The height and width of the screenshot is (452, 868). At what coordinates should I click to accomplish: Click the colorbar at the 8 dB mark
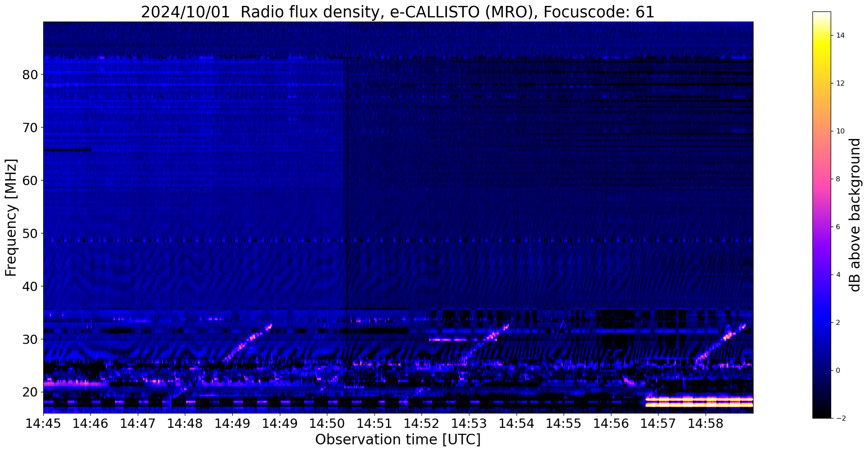pos(821,179)
